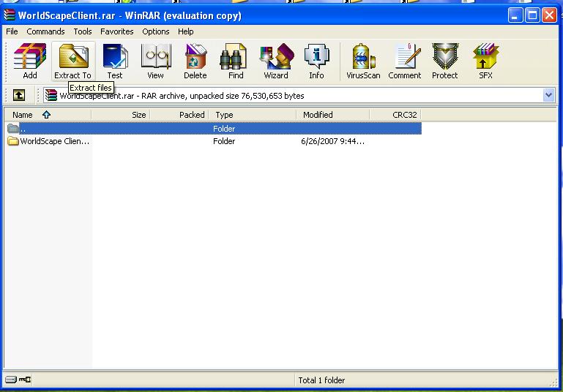Click the WinRAR books icon in address bar
Viewport: 563px width, 392px height.
(51, 95)
